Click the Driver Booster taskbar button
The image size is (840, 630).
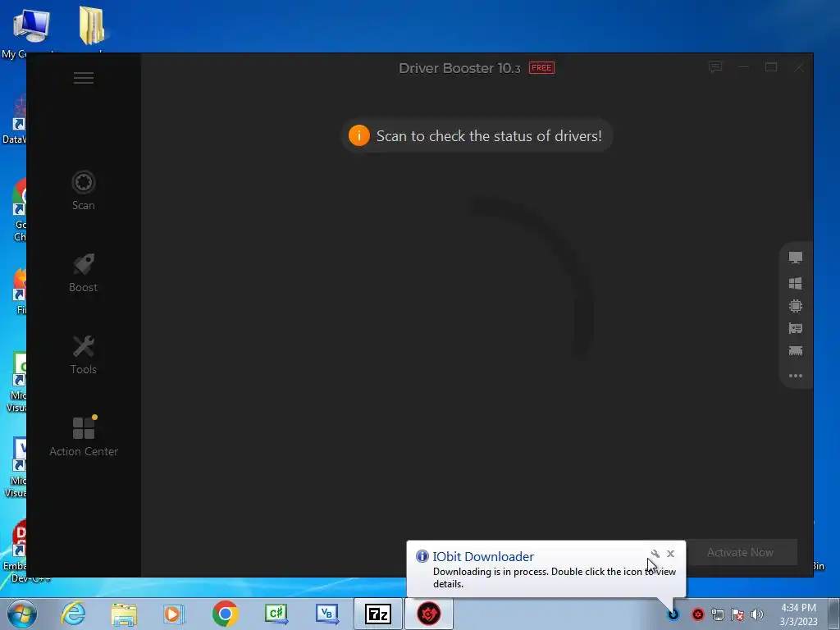(x=428, y=614)
